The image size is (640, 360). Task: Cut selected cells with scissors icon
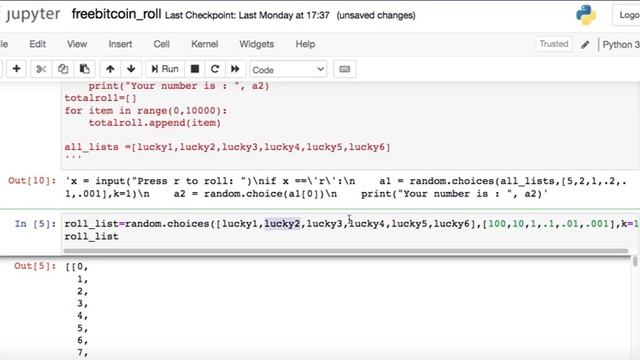tap(41, 69)
